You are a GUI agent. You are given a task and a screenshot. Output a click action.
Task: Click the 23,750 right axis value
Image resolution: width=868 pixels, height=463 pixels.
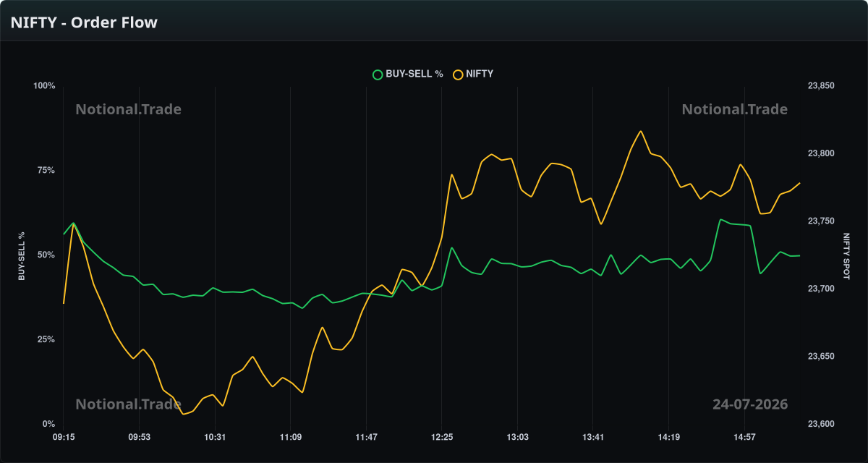821,221
